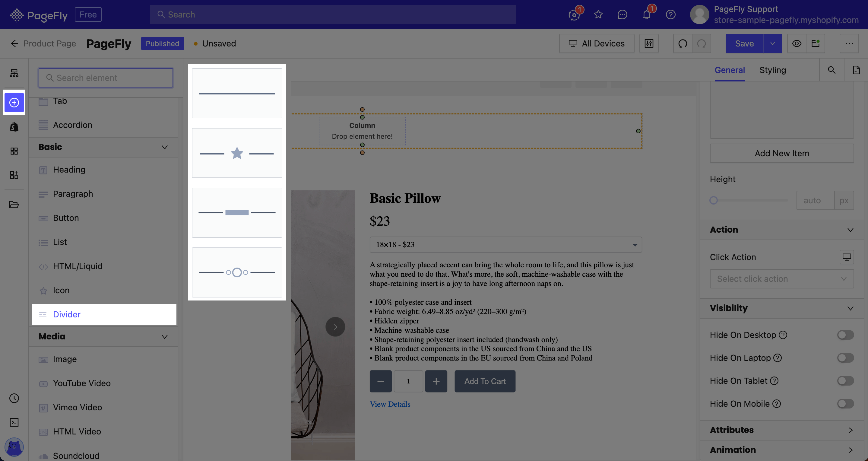Click the quantity minus button

point(380,381)
